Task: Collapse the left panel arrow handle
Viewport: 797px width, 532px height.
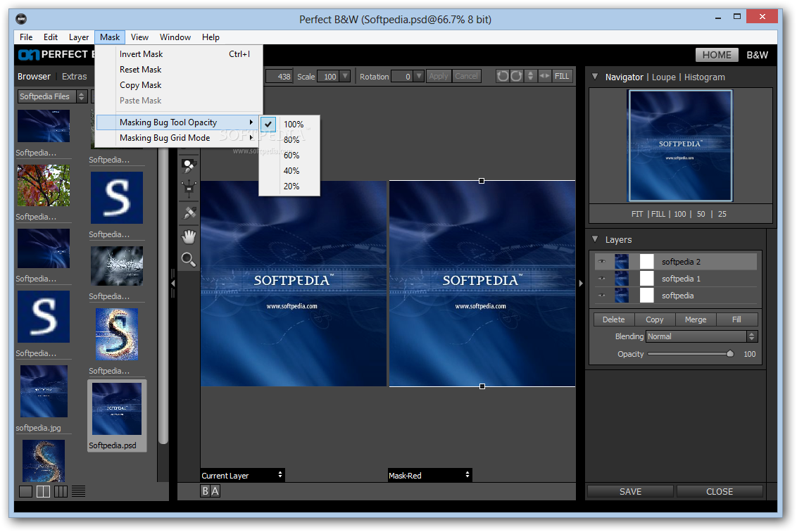Action: tap(172, 283)
